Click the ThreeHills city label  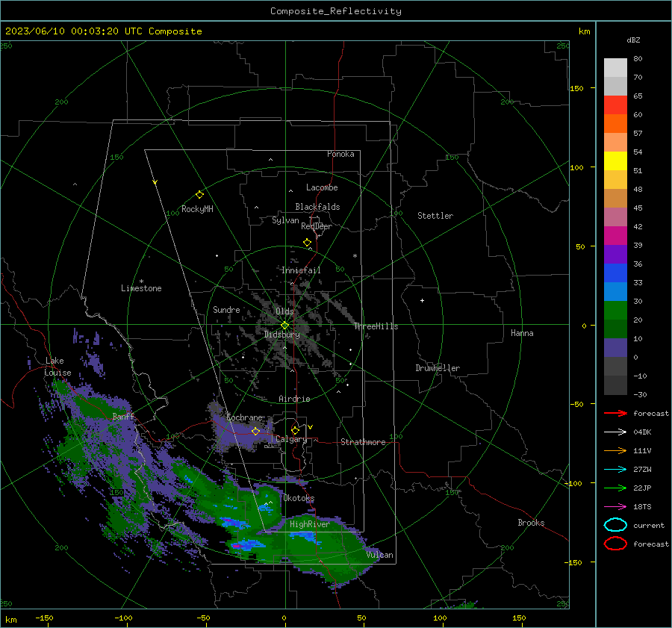point(376,326)
